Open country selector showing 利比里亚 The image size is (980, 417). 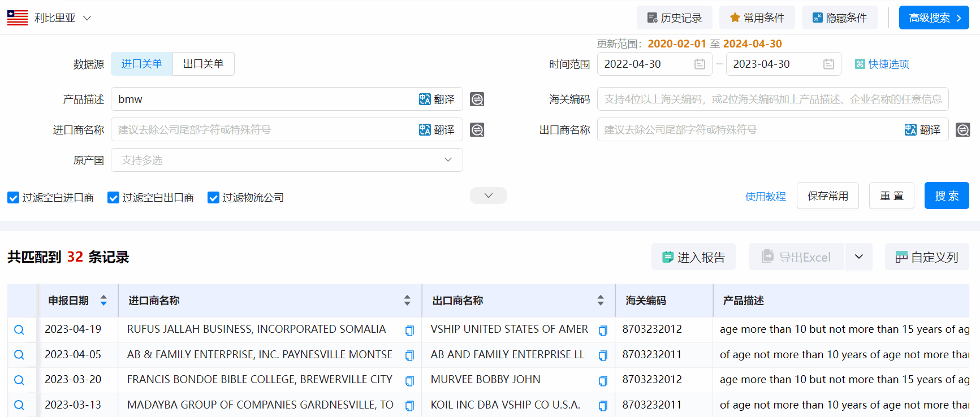pos(50,18)
